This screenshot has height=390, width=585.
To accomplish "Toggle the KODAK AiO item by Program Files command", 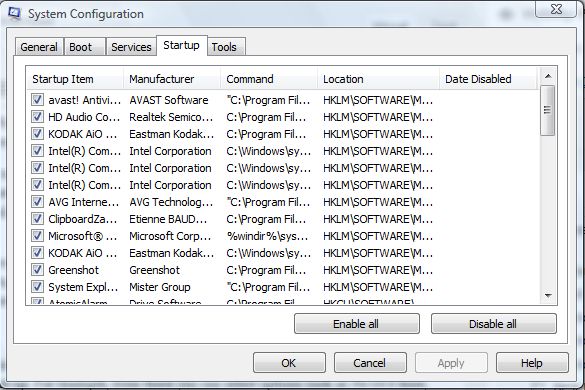I will [37, 134].
